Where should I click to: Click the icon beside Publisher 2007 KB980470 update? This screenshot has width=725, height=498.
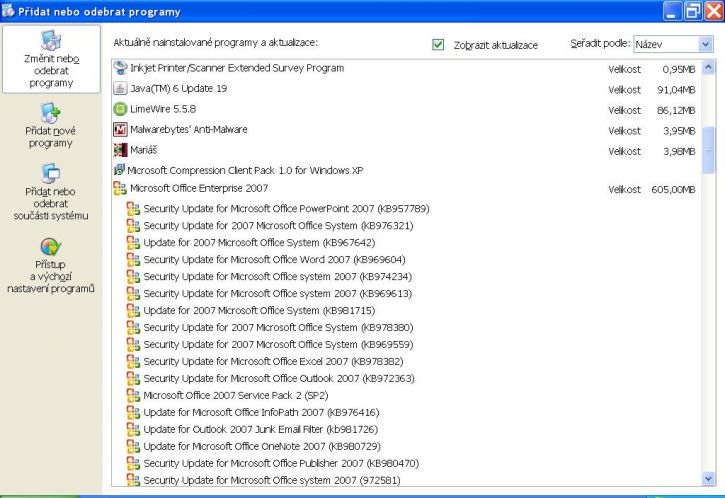[x=133, y=463]
